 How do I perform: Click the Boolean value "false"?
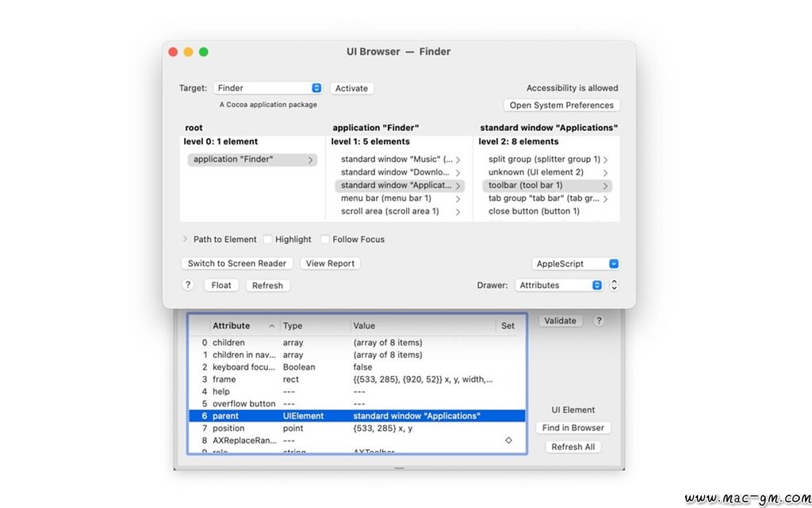pyautogui.click(x=362, y=367)
